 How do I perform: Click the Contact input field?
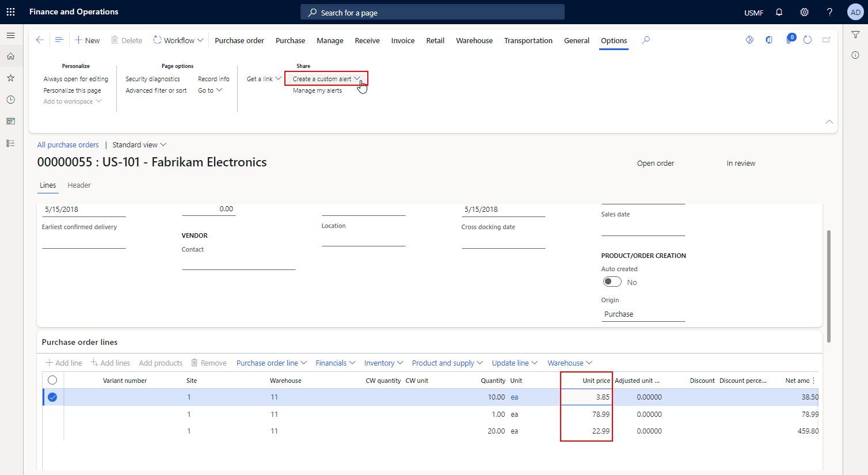click(239, 262)
